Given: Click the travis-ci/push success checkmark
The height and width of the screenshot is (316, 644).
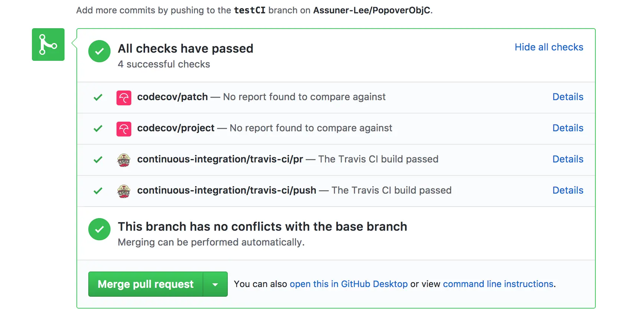Looking at the screenshot, I should [98, 191].
